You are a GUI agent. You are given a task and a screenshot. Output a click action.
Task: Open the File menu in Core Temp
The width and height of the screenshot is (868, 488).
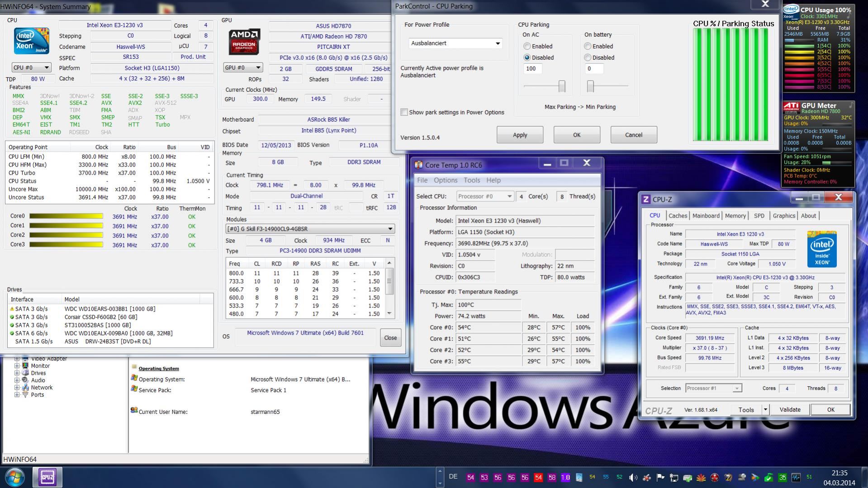pos(422,180)
